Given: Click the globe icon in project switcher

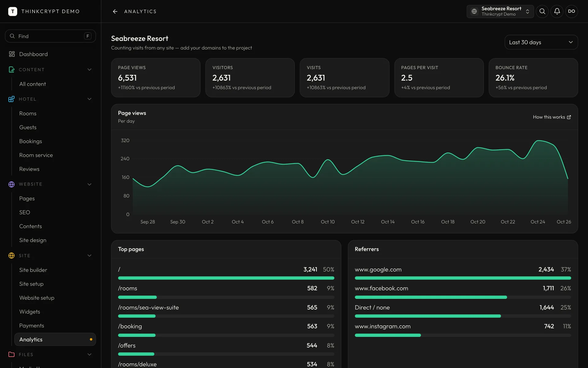Looking at the screenshot, I should pos(474,11).
